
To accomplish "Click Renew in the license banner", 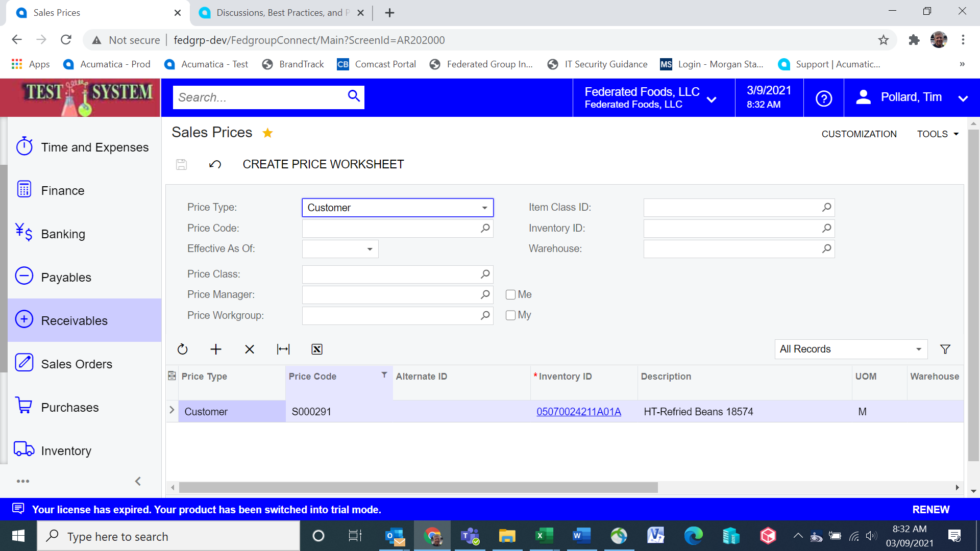I will (931, 509).
